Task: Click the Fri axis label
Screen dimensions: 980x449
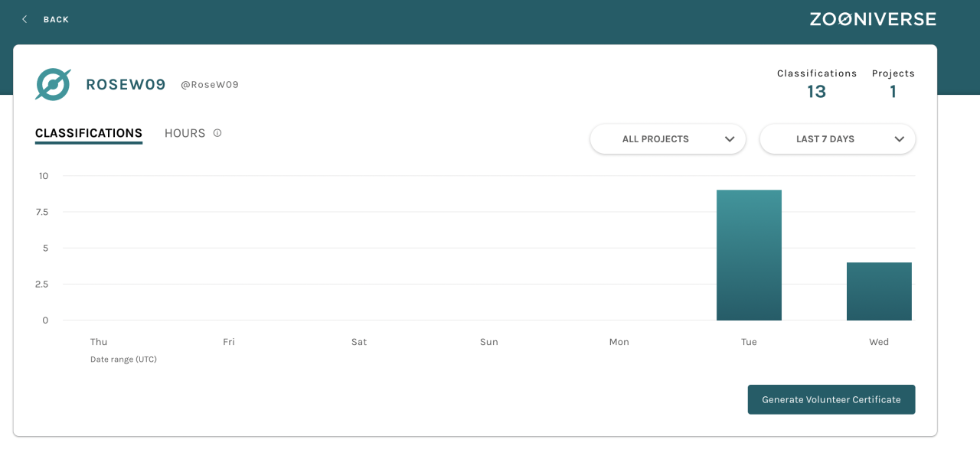Action: click(229, 342)
